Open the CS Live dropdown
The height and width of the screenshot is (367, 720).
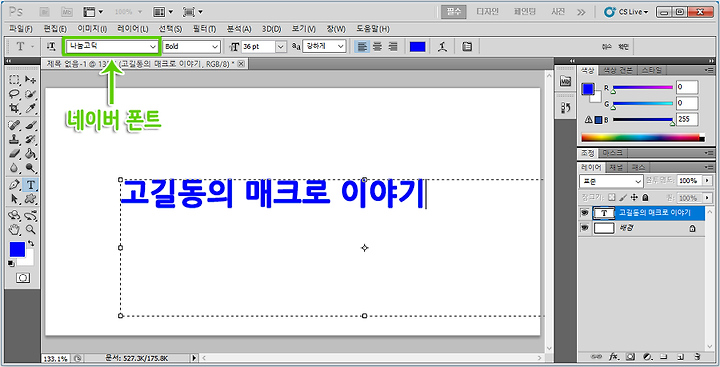[x=626, y=12]
